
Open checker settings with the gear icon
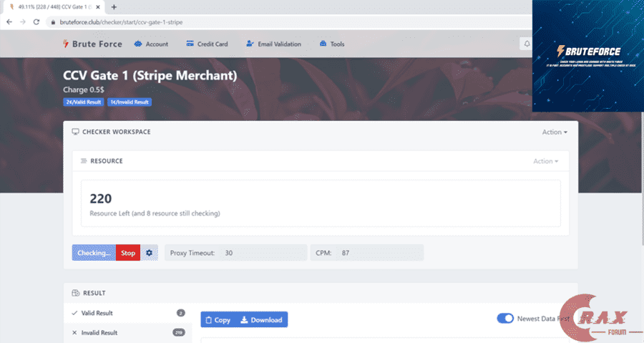click(149, 253)
